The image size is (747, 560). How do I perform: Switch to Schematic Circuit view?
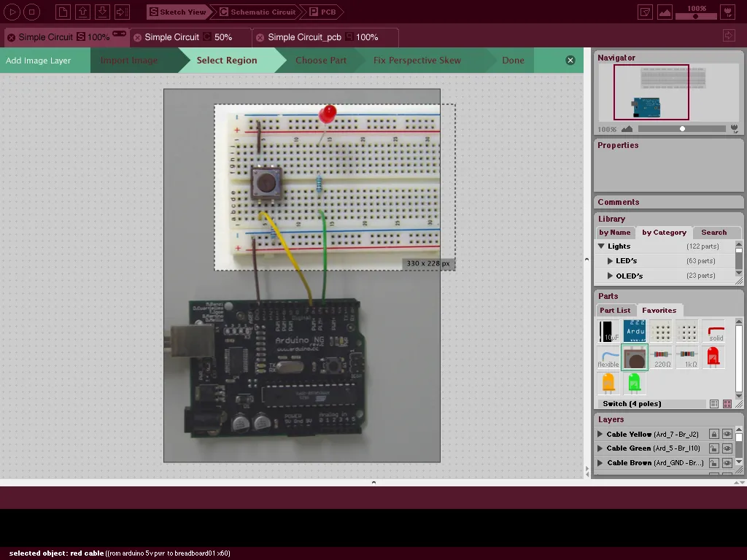pos(258,12)
